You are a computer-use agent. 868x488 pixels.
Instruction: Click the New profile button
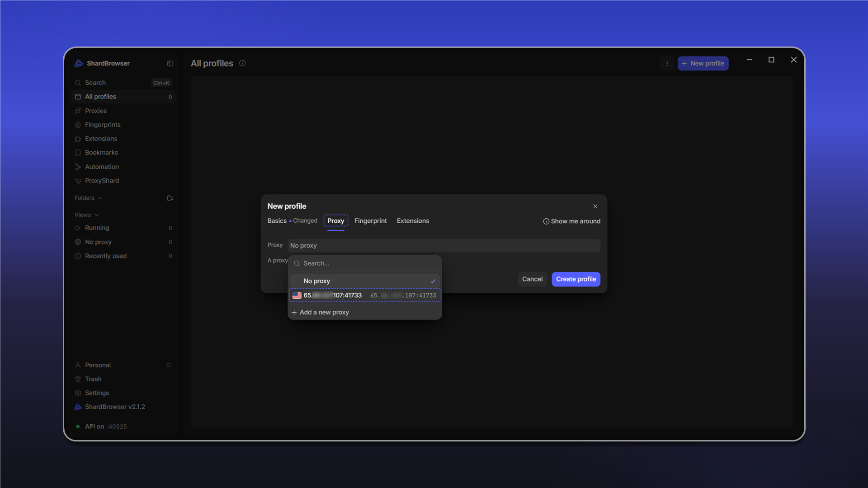pos(703,64)
